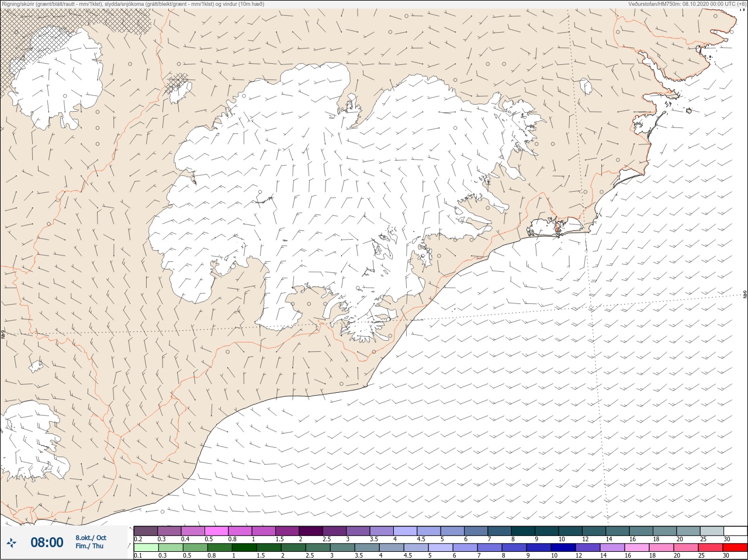Select bottom-row blue swatch between 7 and 8
Viewport: 748px width, 560px height.
[491, 548]
